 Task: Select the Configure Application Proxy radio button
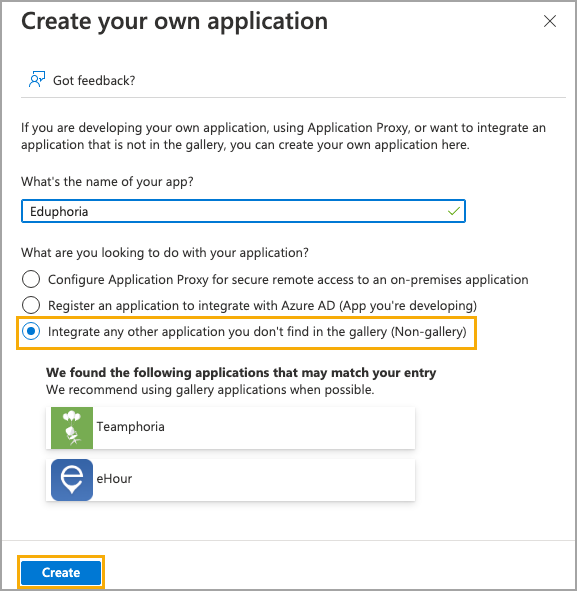[31, 279]
